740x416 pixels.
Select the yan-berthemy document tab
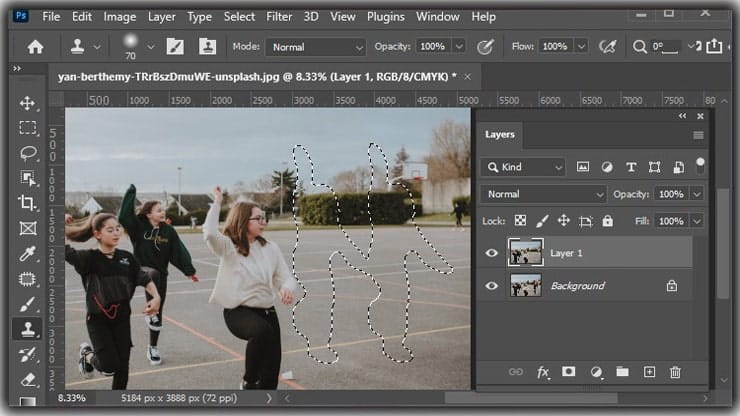(x=257, y=77)
